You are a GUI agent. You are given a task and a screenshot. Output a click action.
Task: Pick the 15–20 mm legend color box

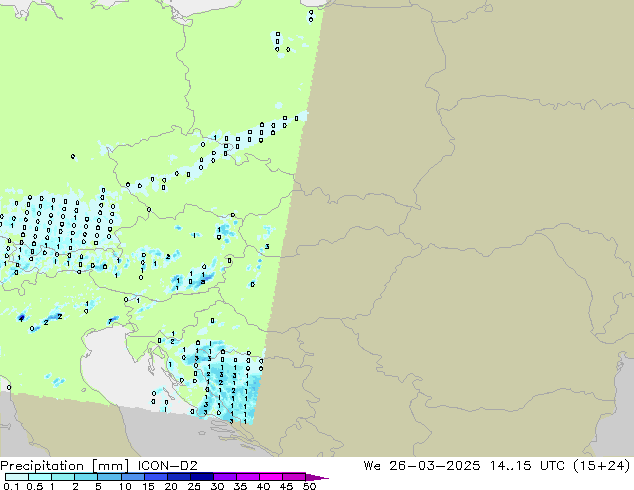pos(155,477)
